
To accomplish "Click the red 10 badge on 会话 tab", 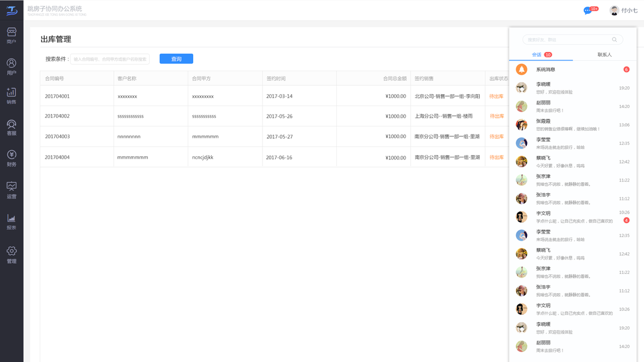I will pyautogui.click(x=548, y=54).
